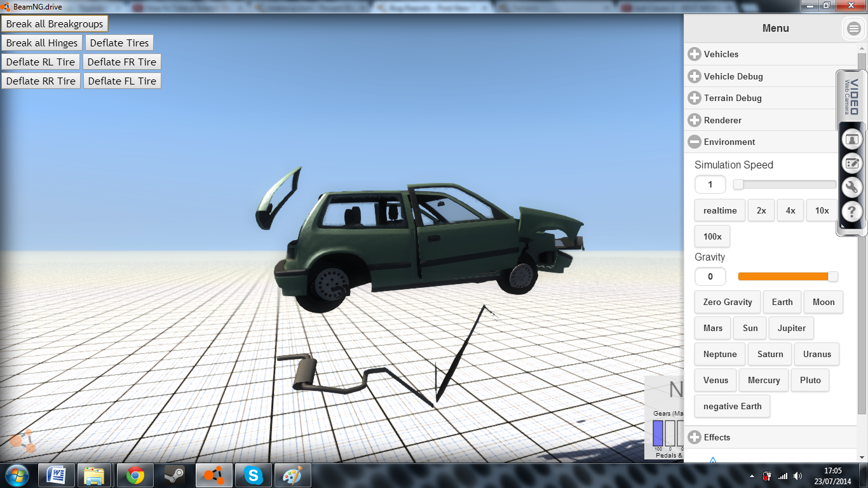This screenshot has height=488, width=868.
Task: Click Deflate RR Tire button
Action: (x=41, y=81)
